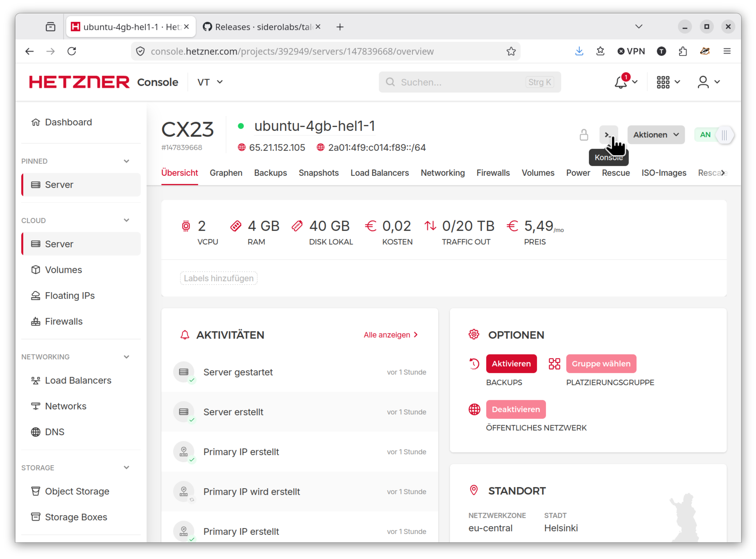Bookmark this page with the star icon
The width and height of the screenshot is (756, 559).
(x=511, y=51)
